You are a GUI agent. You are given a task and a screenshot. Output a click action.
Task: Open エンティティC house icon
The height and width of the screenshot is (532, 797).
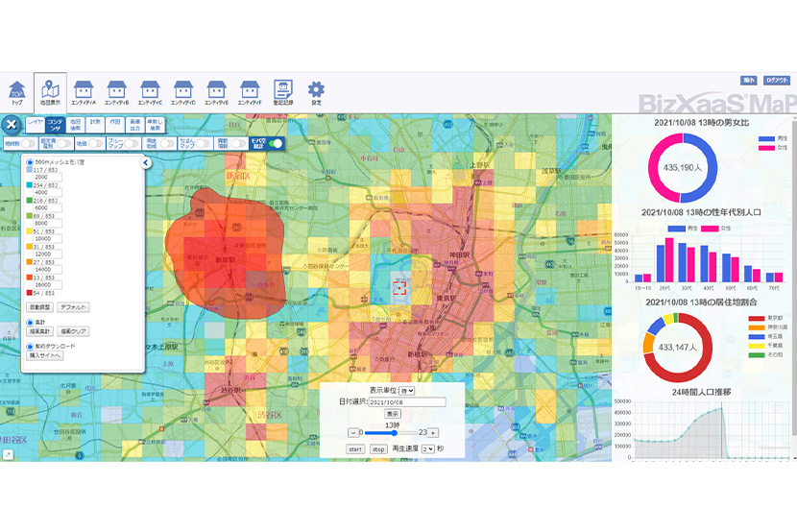point(150,90)
